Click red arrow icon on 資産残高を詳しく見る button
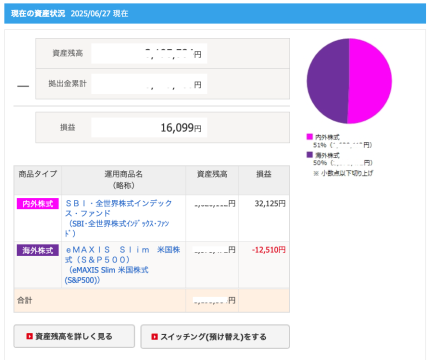Viewport: 427px width, 360px height. click(x=29, y=337)
